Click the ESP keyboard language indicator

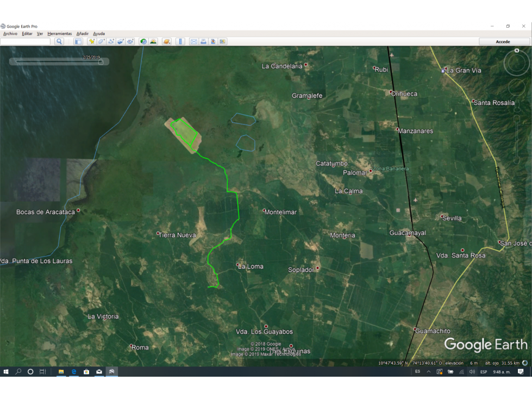point(484,372)
